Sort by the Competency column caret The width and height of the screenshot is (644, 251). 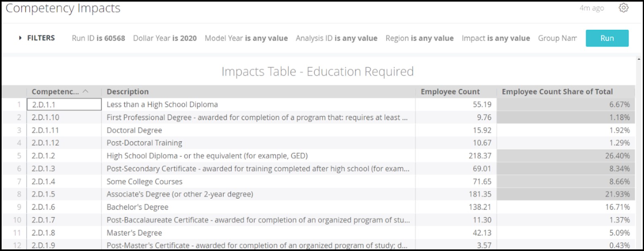85,91
